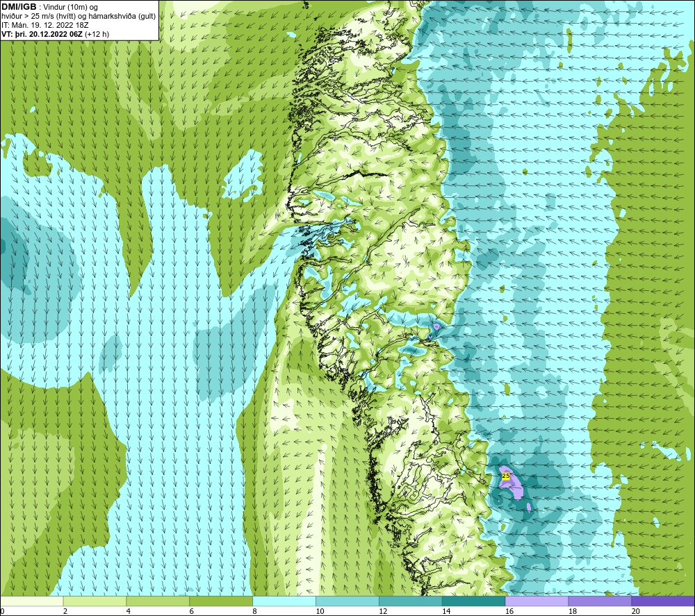Click the "VT: þri. 20.12.2022 06Z (+12 h)" line
Viewport: 695px width, 616px height.
[55, 34]
